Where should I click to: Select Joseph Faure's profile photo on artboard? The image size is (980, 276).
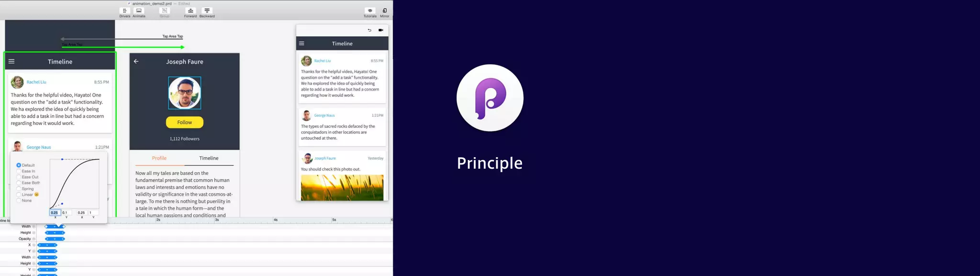185,93
